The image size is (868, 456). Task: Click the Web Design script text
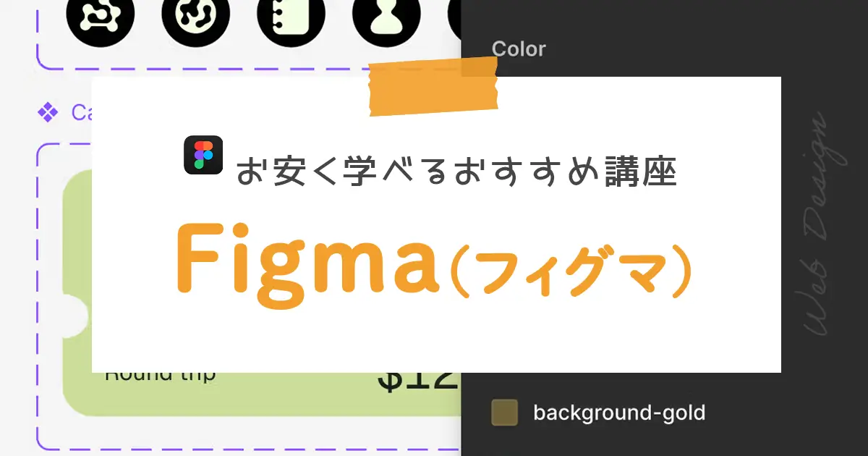pyautogui.click(x=824, y=224)
